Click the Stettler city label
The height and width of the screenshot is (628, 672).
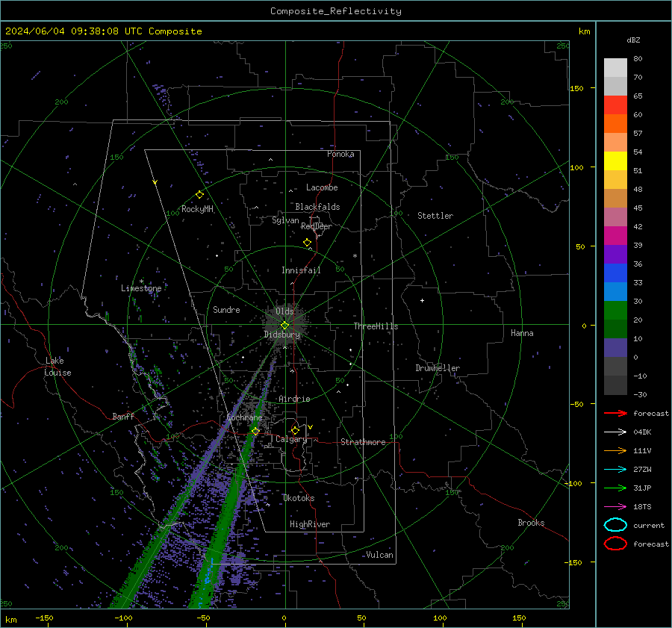[435, 216]
